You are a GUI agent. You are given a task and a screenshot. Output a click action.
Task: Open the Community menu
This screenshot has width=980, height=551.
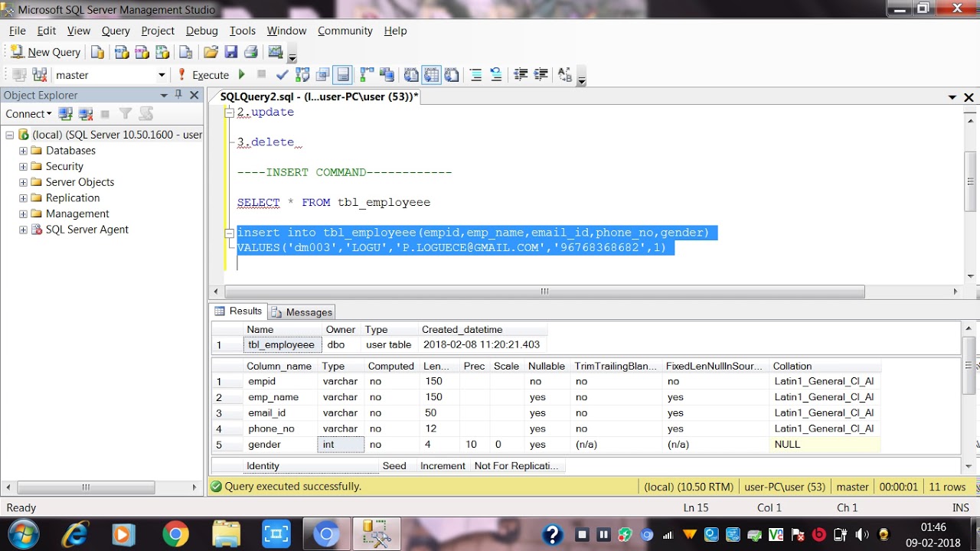pyautogui.click(x=345, y=31)
